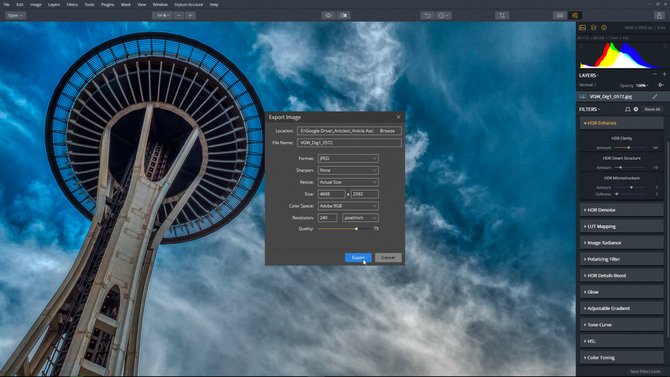Open the FILTERS header dropdown
The height and width of the screenshot is (377, 670).
click(589, 109)
